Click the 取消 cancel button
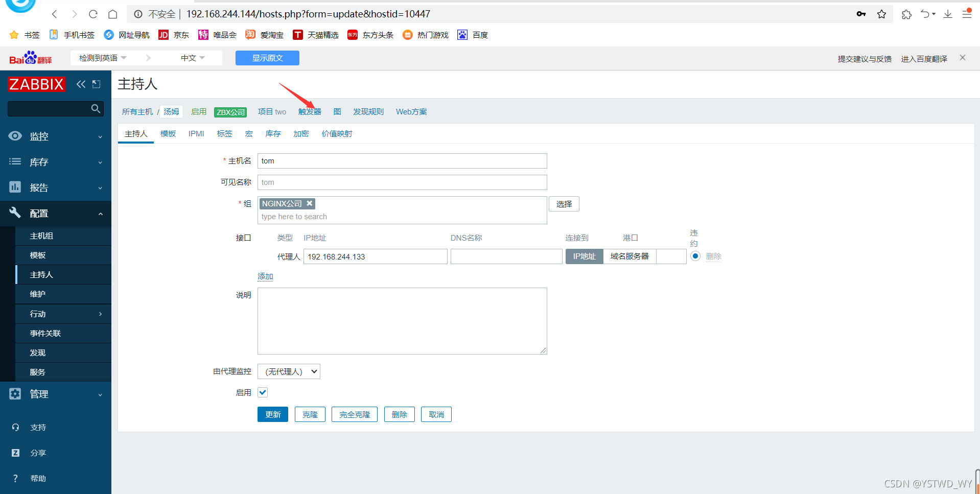This screenshot has width=980, height=494. click(x=436, y=414)
